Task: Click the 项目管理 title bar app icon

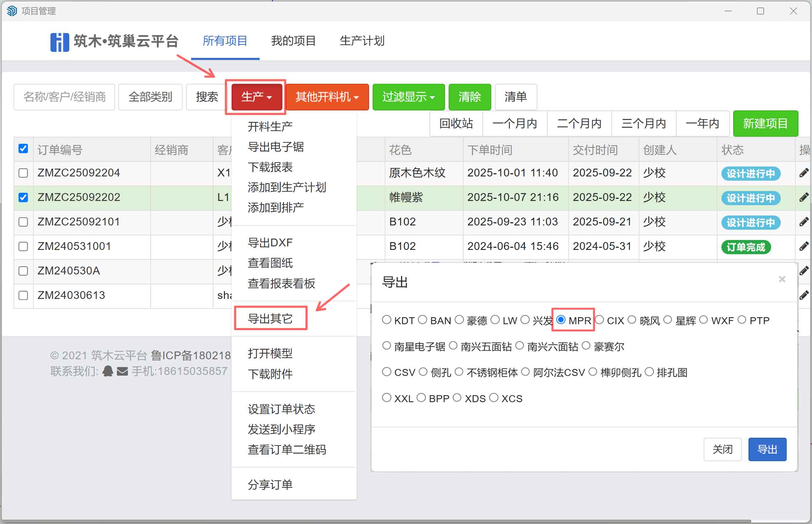Action: tap(11, 11)
